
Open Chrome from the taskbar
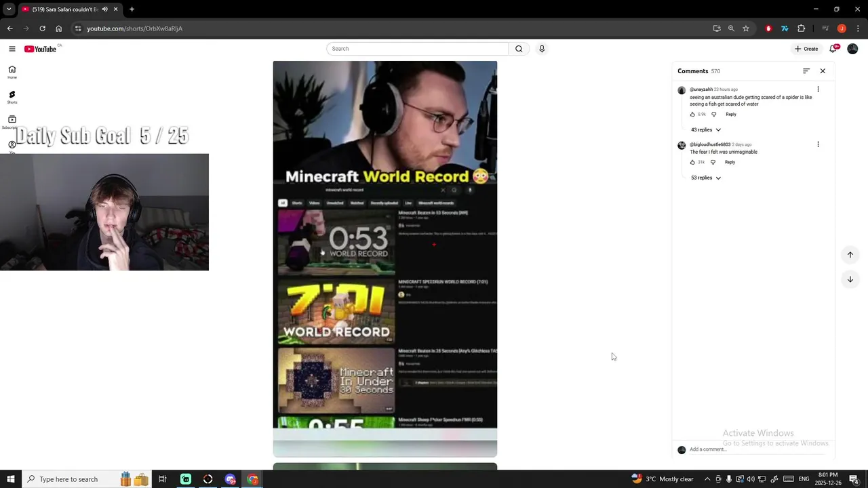click(252, 479)
